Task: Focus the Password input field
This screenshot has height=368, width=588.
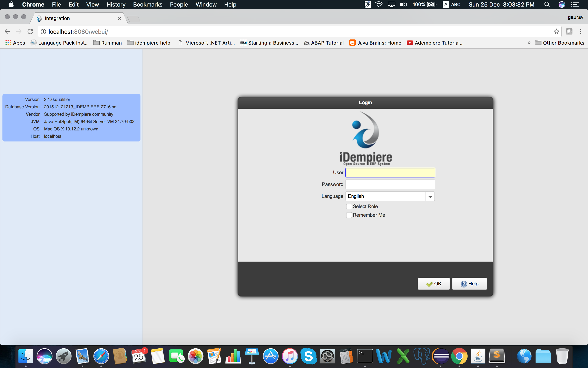Action: tap(390, 184)
